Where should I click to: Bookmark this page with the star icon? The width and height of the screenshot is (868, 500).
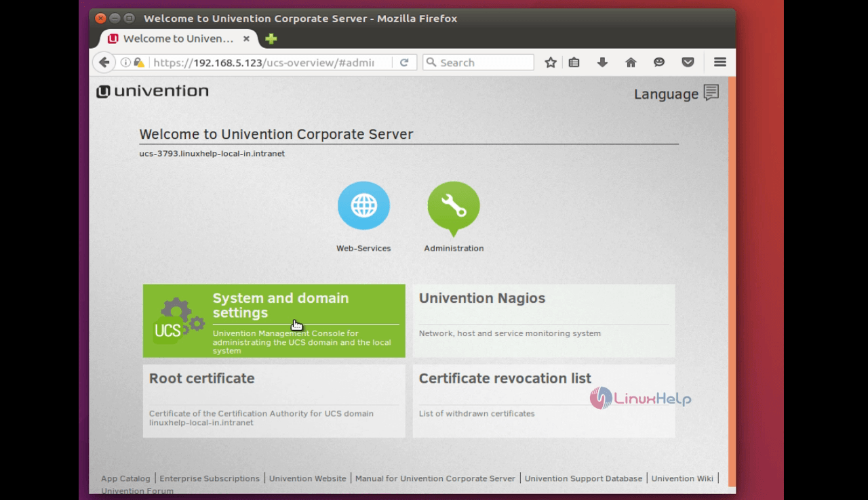[551, 62]
